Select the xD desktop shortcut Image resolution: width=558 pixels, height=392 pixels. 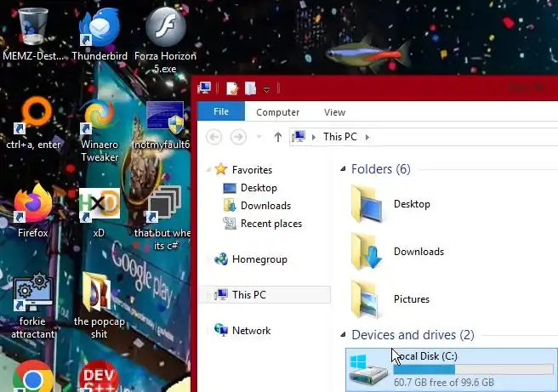[x=100, y=204]
